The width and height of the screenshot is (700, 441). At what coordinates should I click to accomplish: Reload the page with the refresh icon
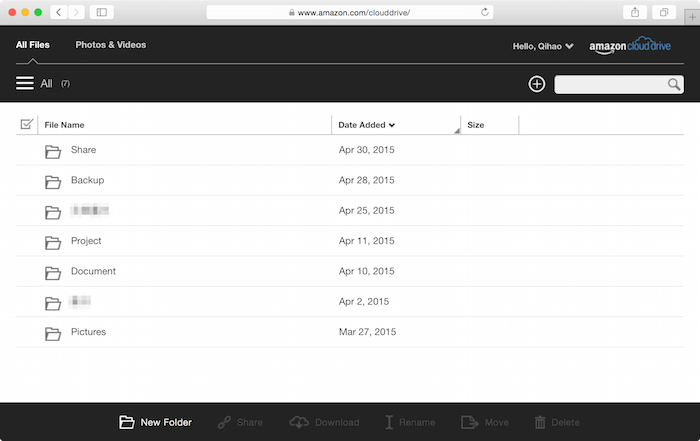484,12
